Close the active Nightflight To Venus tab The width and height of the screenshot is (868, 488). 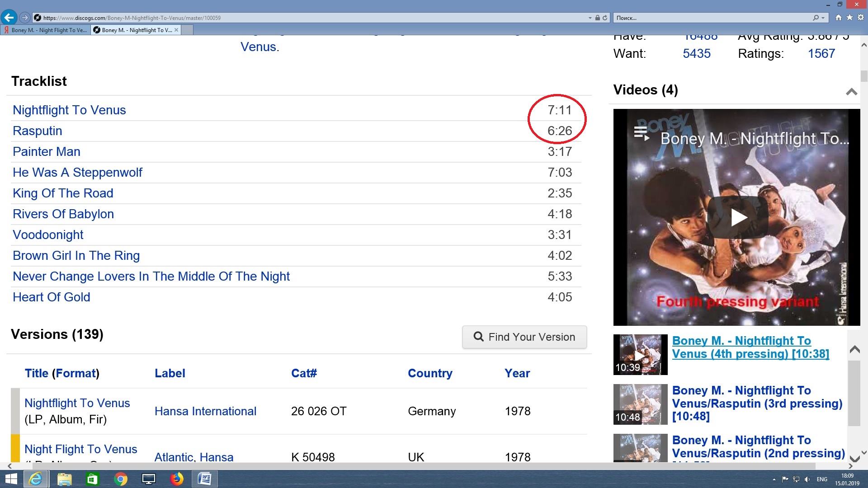point(176,30)
